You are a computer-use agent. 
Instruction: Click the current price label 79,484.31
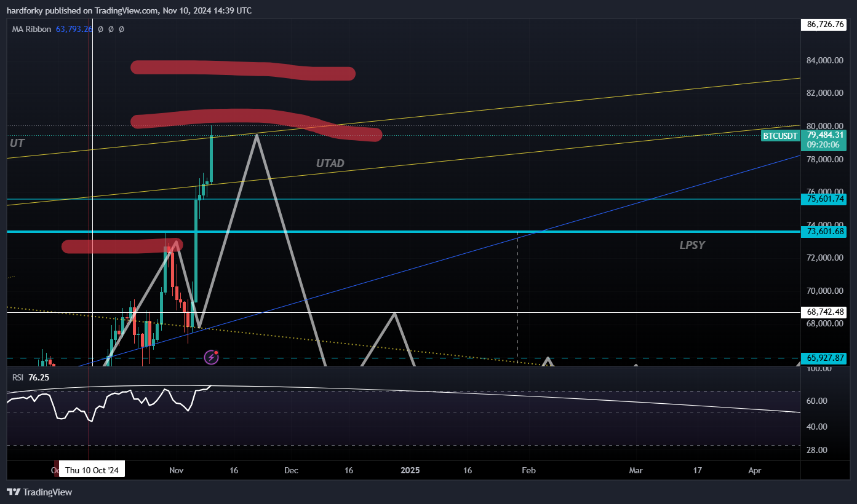click(x=825, y=135)
